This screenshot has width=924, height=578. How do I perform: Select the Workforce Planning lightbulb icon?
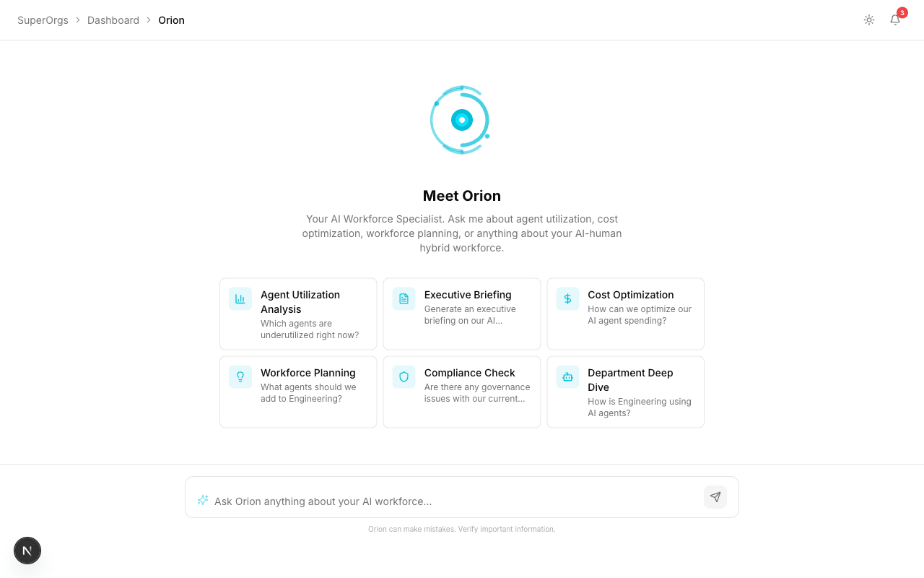tap(240, 376)
